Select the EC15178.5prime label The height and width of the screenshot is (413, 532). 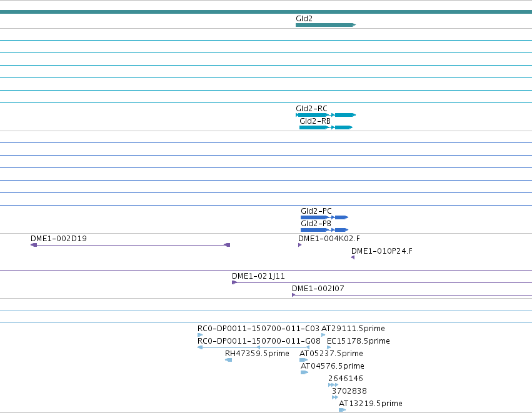click(358, 341)
